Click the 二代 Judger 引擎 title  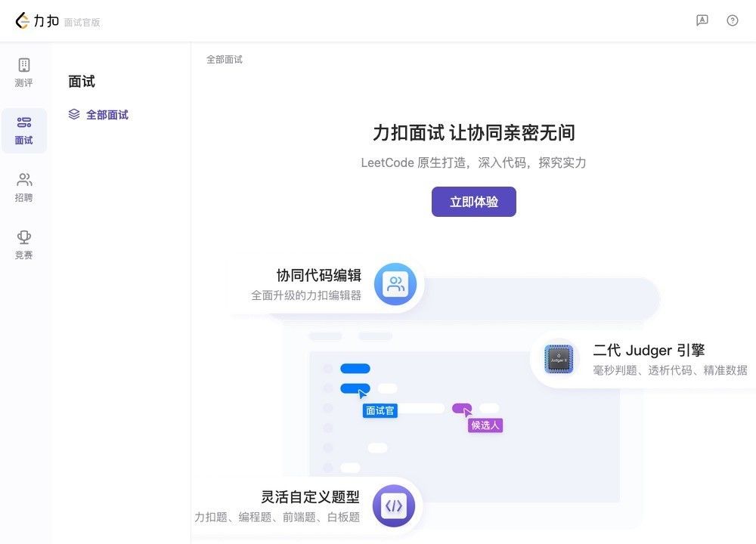click(x=649, y=350)
